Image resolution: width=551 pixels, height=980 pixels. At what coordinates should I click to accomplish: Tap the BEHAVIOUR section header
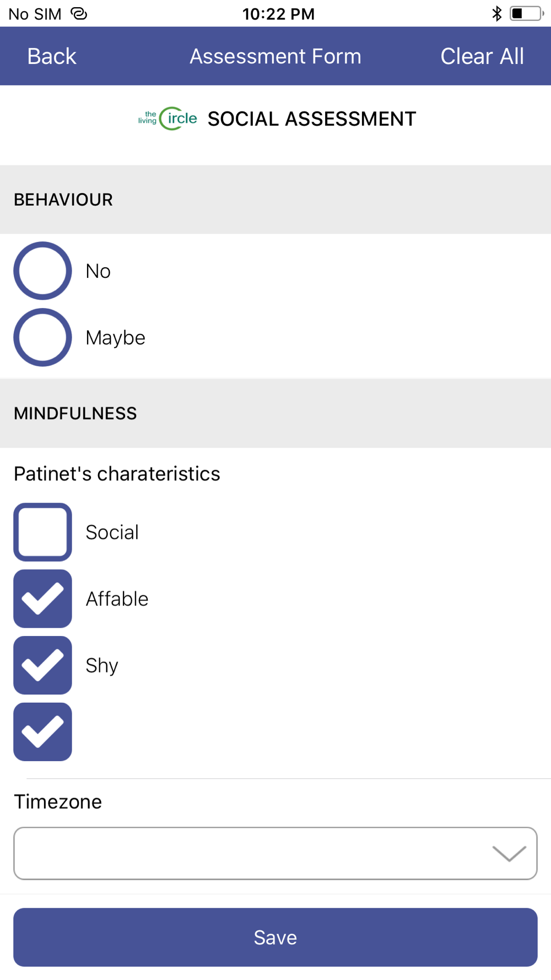coord(275,200)
